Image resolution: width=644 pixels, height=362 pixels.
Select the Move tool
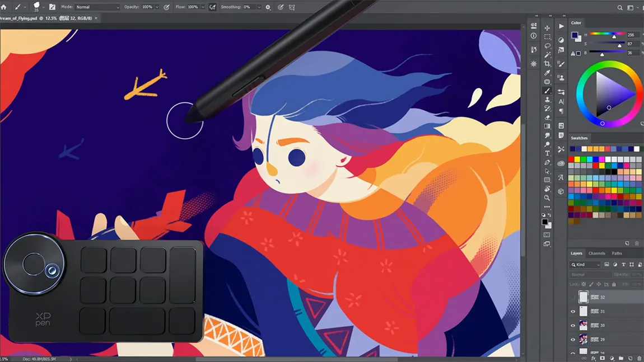[547, 28]
